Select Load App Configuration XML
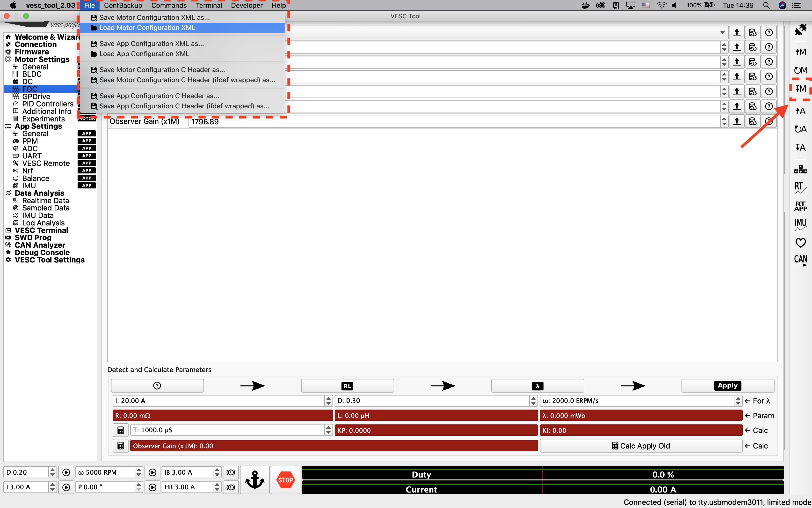The height and width of the screenshot is (508, 812). coord(182,54)
